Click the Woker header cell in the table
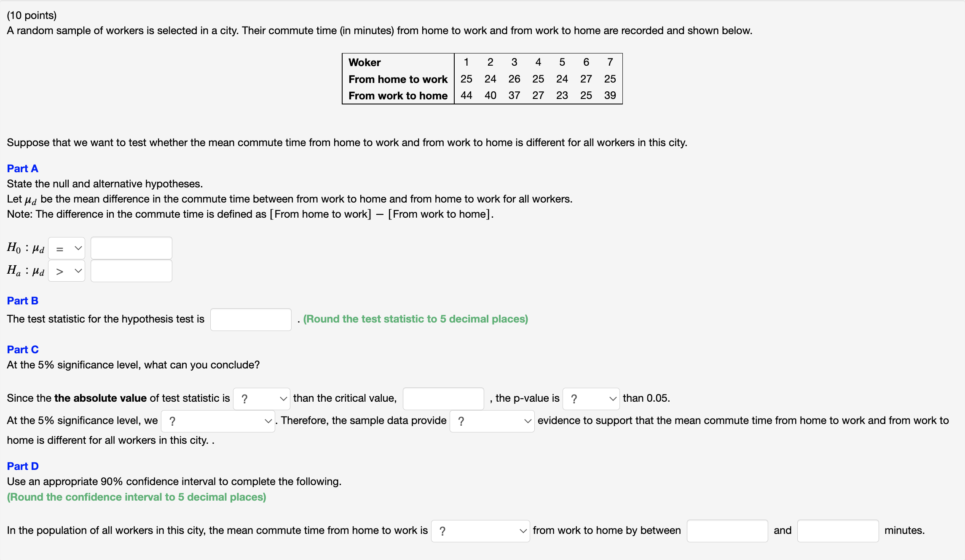965x560 pixels. pyautogui.click(x=364, y=62)
